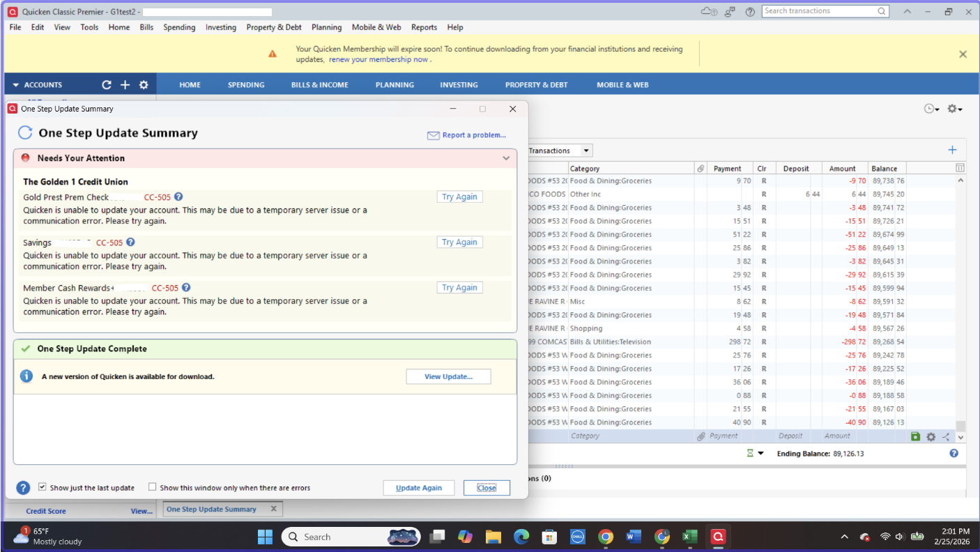
Task: Open the Transactions filter dropdown
Action: tap(587, 151)
